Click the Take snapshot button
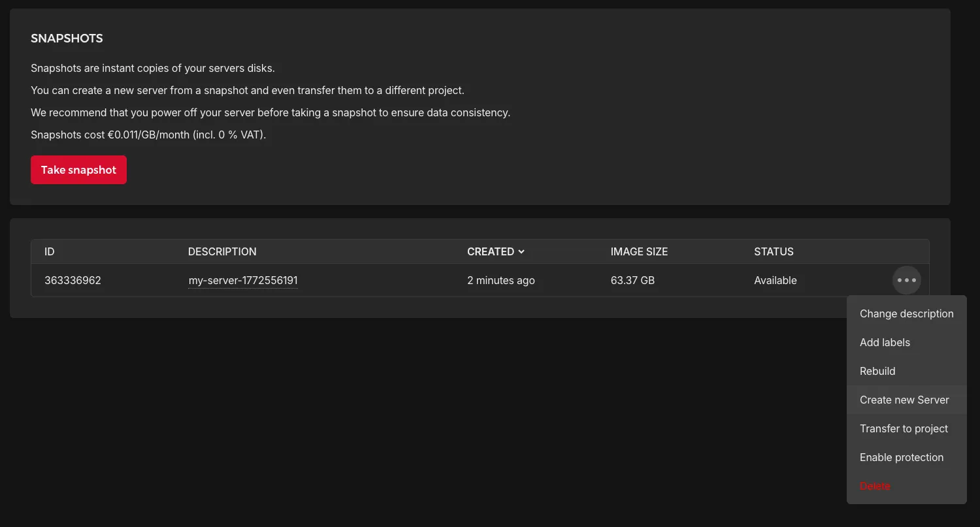Image resolution: width=980 pixels, height=527 pixels. (78, 170)
